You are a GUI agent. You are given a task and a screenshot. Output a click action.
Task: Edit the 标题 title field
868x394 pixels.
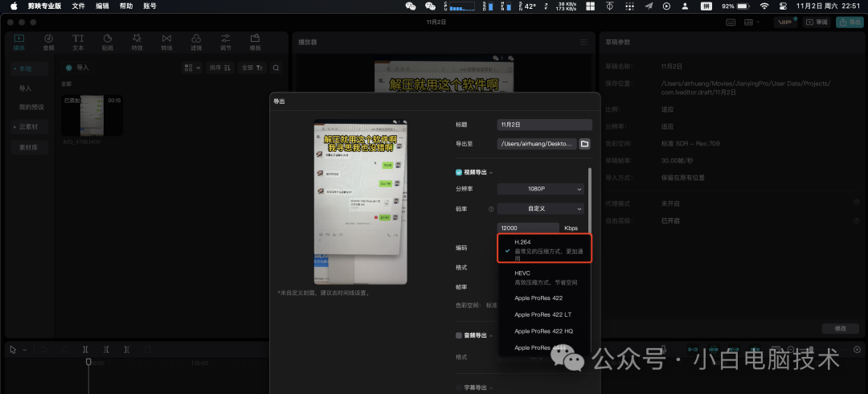pyautogui.click(x=545, y=125)
